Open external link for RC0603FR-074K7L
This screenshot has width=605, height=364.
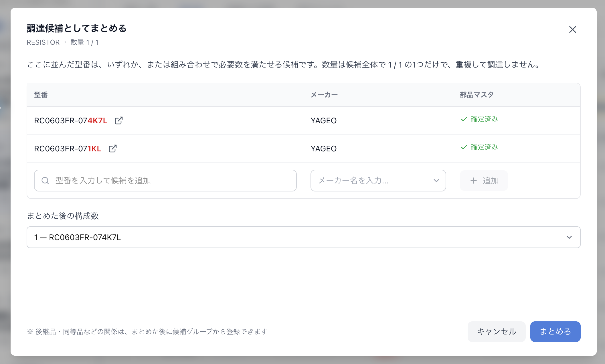click(x=119, y=120)
